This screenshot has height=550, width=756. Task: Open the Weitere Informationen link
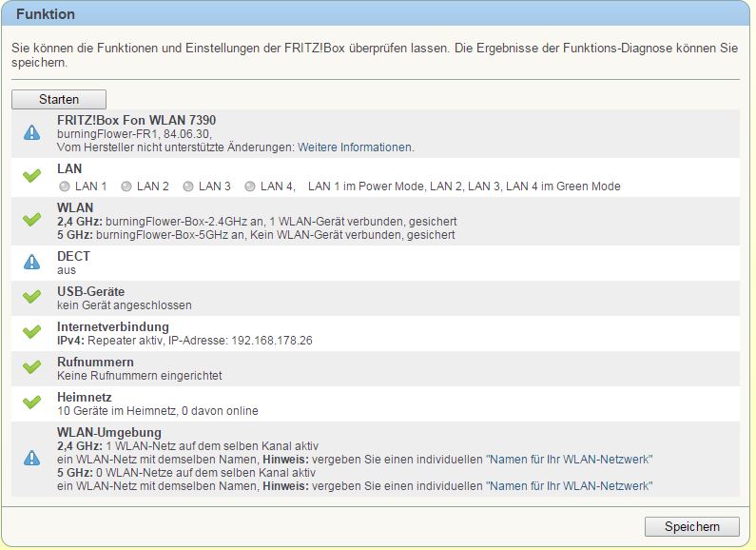[x=355, y=147]
